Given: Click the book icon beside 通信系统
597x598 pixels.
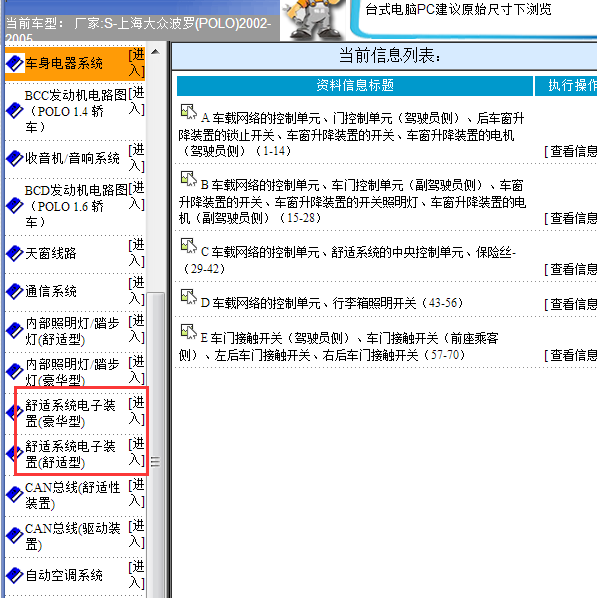Looking at the screenshot, I should click(x=15, y=291).
